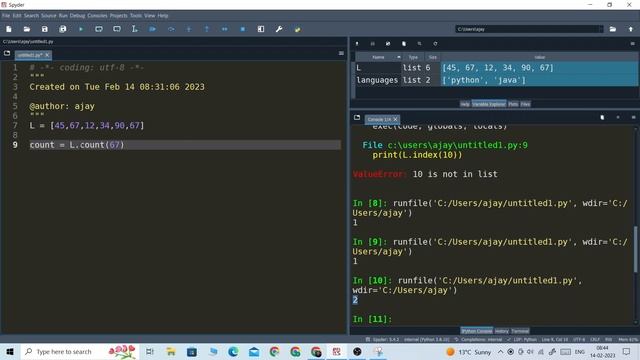Run current cell toolbar icon
The image size is (640, 360).
coord(99,29)
